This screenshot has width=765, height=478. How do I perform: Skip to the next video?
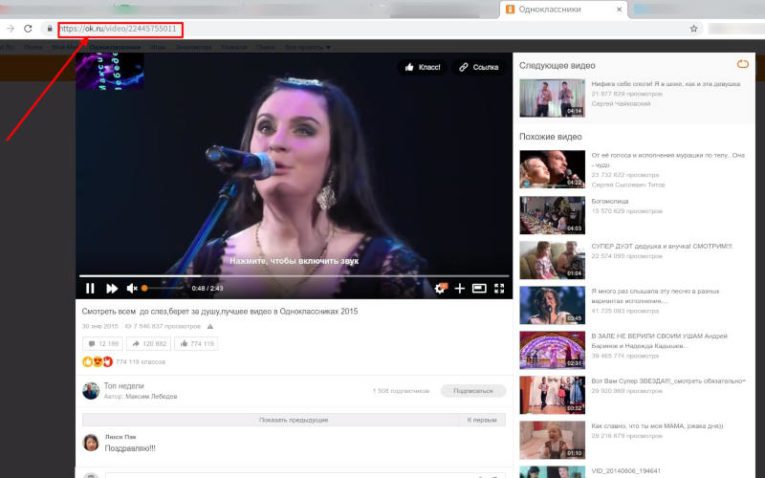(x=112, y=288)
